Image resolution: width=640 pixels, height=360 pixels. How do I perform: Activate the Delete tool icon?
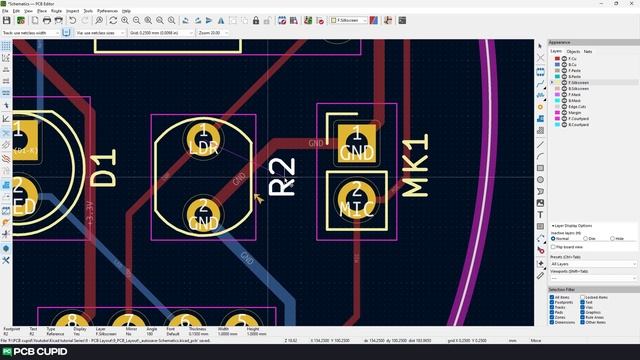pyautogui.click(x=540, y=250)
